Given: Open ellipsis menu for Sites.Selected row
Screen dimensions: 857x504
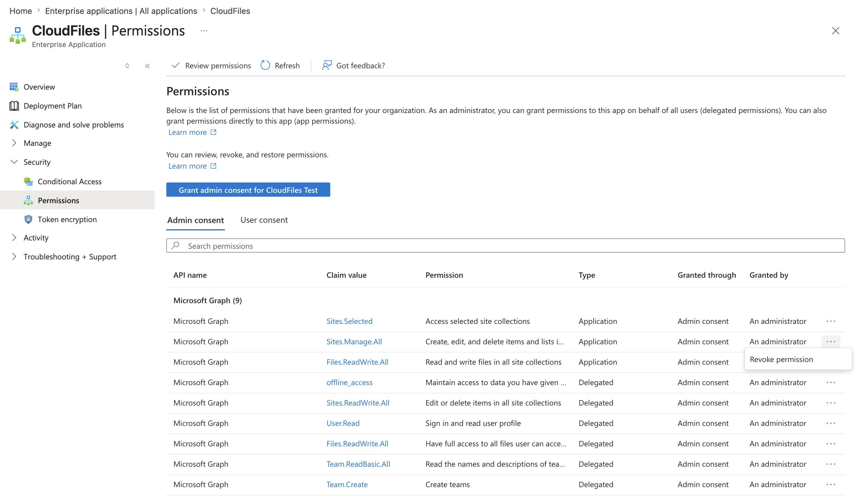Looking at the screenshot, I should [830, 321].
